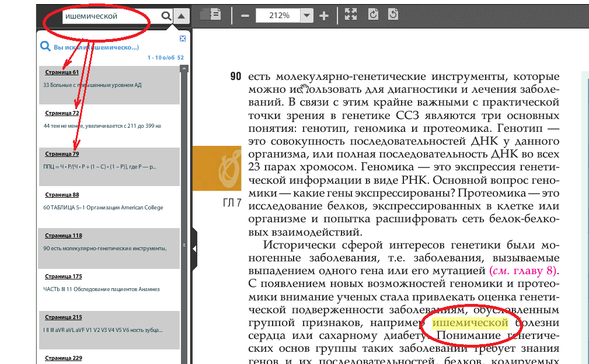Screen dimensions: 589x364
Task: Click snippet '60 ТАБЛИЦА 5–1 Организация American College'
Action: coord(103,208)
